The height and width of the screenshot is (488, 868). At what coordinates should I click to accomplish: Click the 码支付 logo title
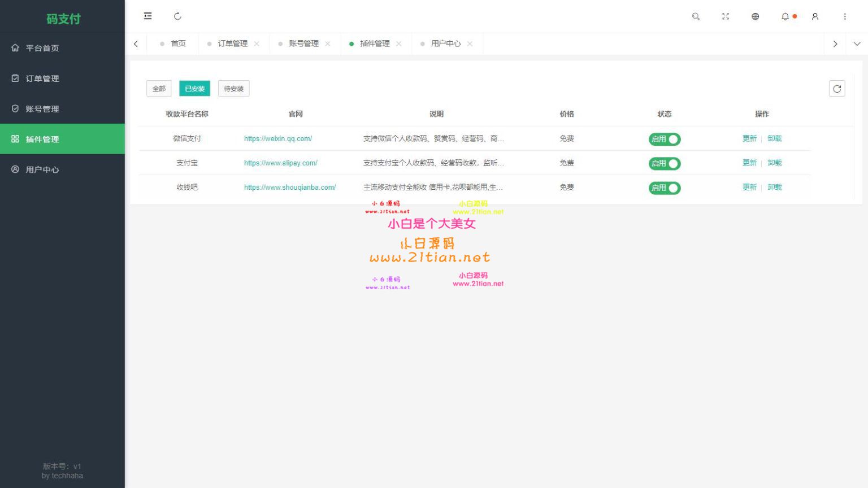point(63,19)
